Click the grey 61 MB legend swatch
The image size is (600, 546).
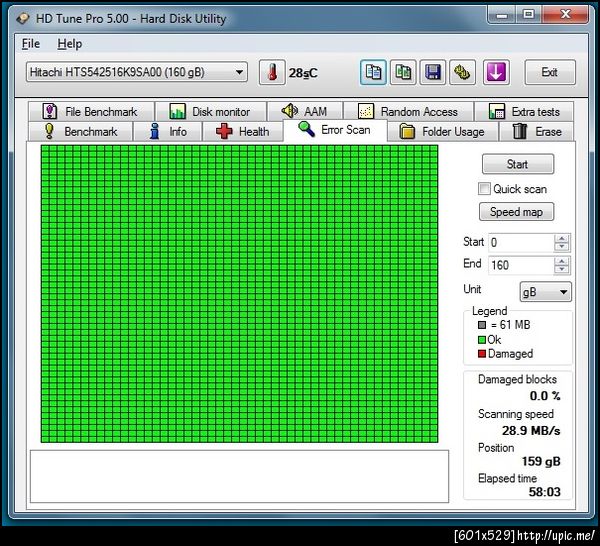(x=482, y=325)
